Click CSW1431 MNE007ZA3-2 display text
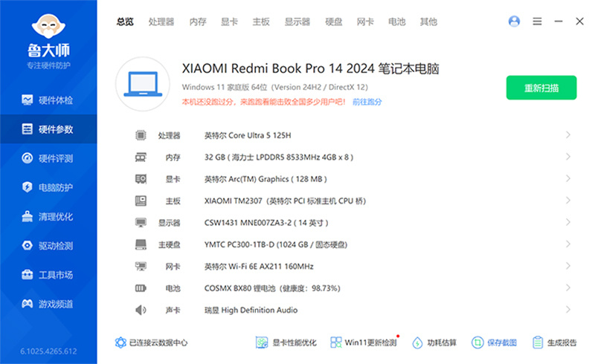This screenshot has width=595, height=364. 266,223
